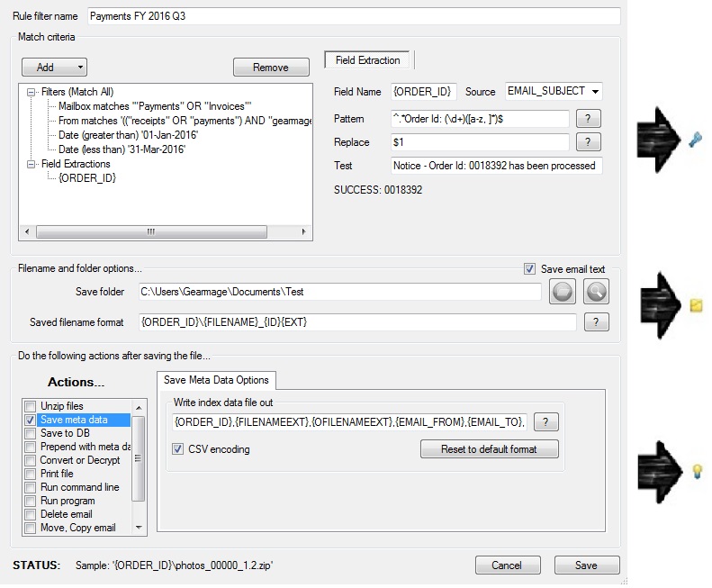Collapse the Filters (Match All) tree node
This screenshot has height=588, width=712.
pos(32,92)
